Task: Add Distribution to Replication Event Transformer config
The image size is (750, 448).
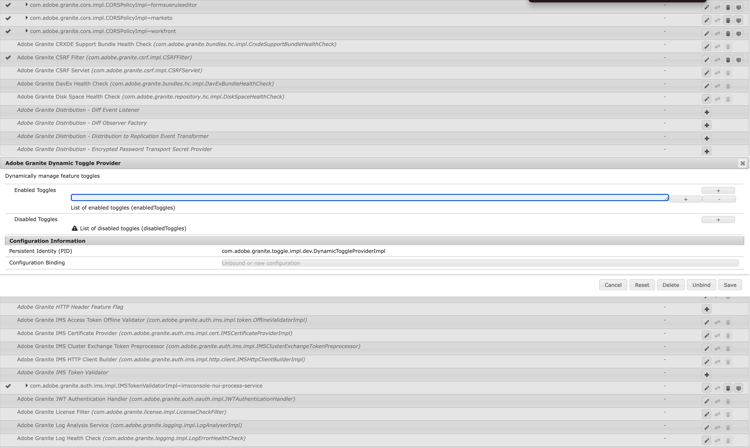Action: (706, 138)
